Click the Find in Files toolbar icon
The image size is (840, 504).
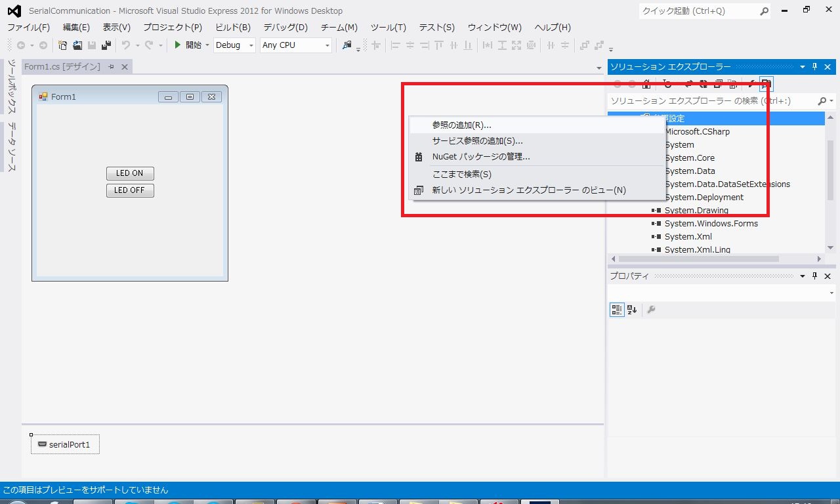click(x=347, y=45)
